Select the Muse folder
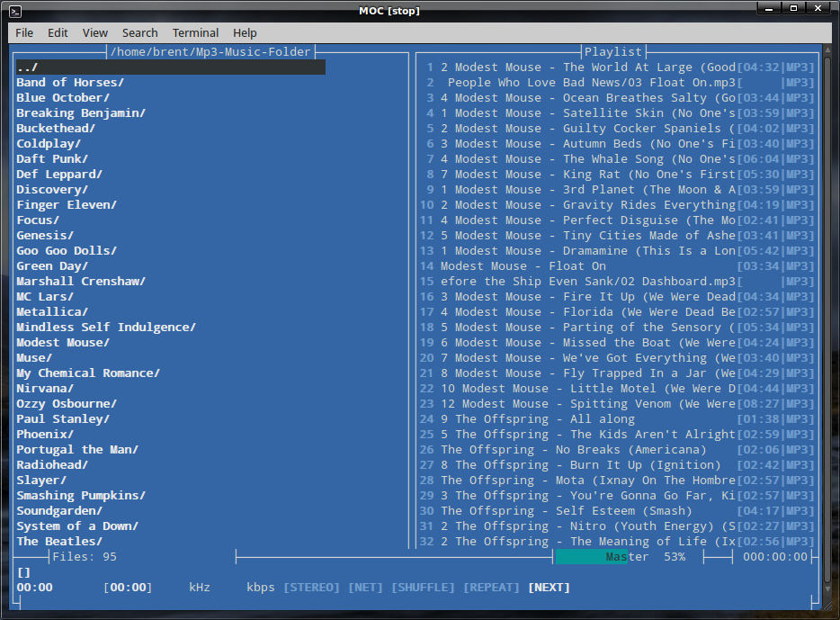Screen dimensions: 840x620 [x=34, y=358]
